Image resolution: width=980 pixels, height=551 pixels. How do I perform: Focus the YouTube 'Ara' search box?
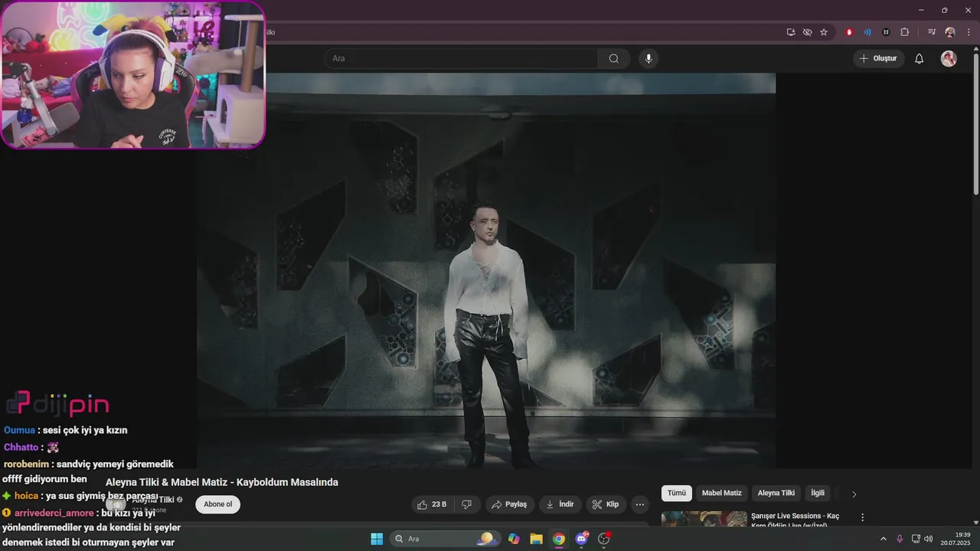tap(462, 59)
